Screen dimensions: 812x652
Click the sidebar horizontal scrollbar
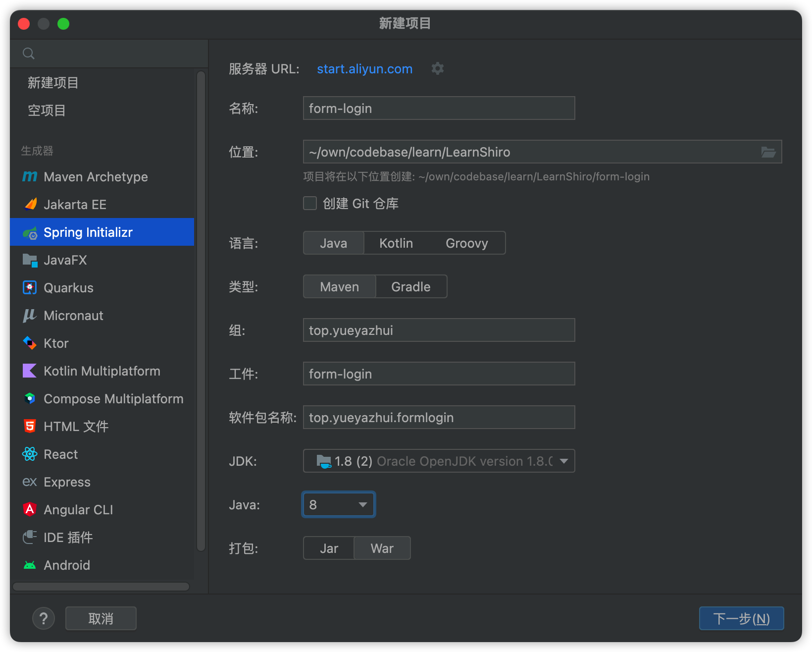point(101,587)
